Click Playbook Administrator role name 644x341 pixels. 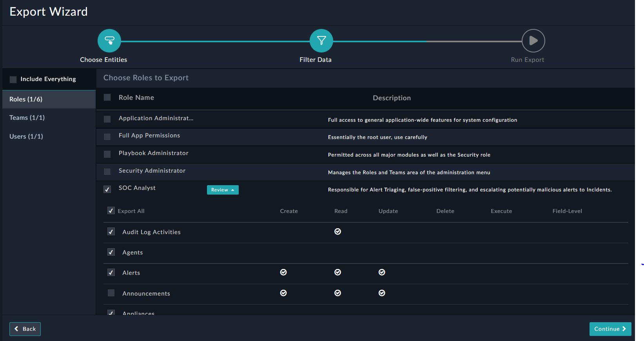pyautogui.click(x=154, y=153)
